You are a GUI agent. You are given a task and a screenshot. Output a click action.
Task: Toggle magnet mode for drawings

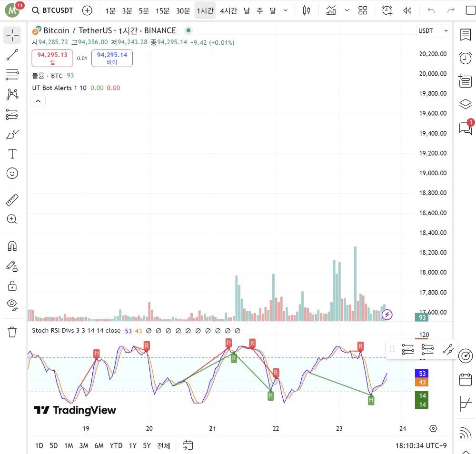[x=12, y=246]
